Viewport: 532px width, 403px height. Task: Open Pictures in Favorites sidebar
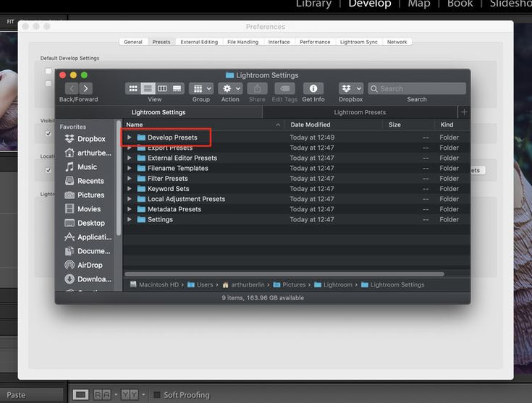(84, 195)
